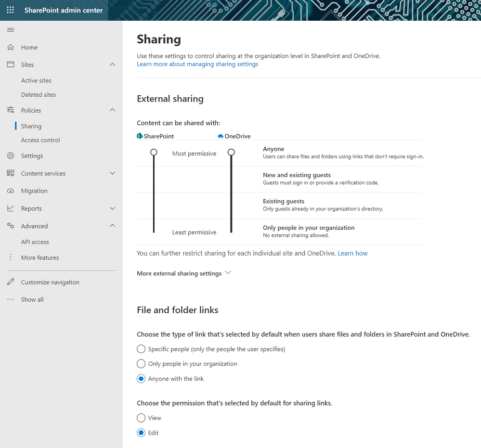Click the File and folder links heading
The image size is (481, 448).
pos(178,310)
